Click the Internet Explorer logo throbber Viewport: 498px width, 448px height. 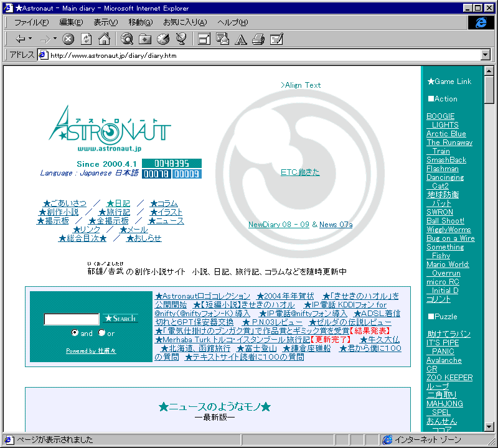pos(481,22)
